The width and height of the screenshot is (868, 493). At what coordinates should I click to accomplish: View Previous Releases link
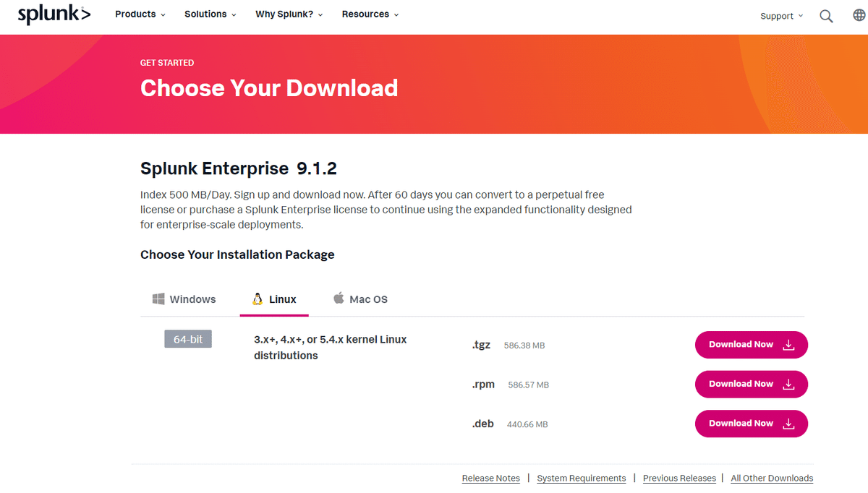[x=679, y=478]
